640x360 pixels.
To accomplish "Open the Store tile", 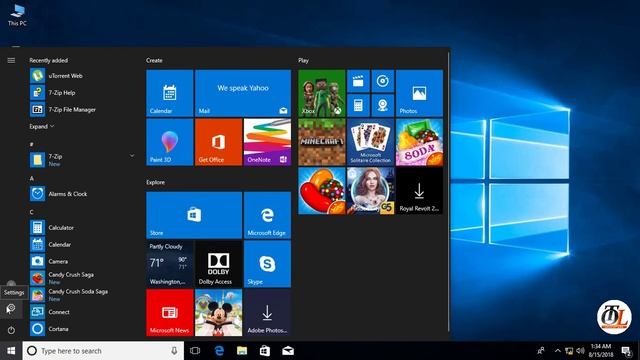I will click(x=194, y=215).
